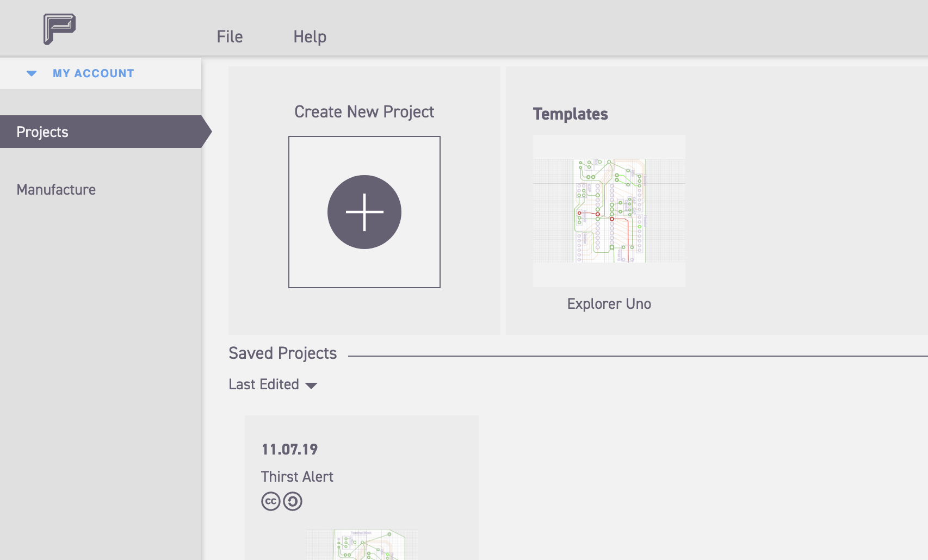Viewport: 928px width, 560px height.
Task: Click the Creative Commons CC license icon
Action: pyautogui.click(x=271, y=501)
